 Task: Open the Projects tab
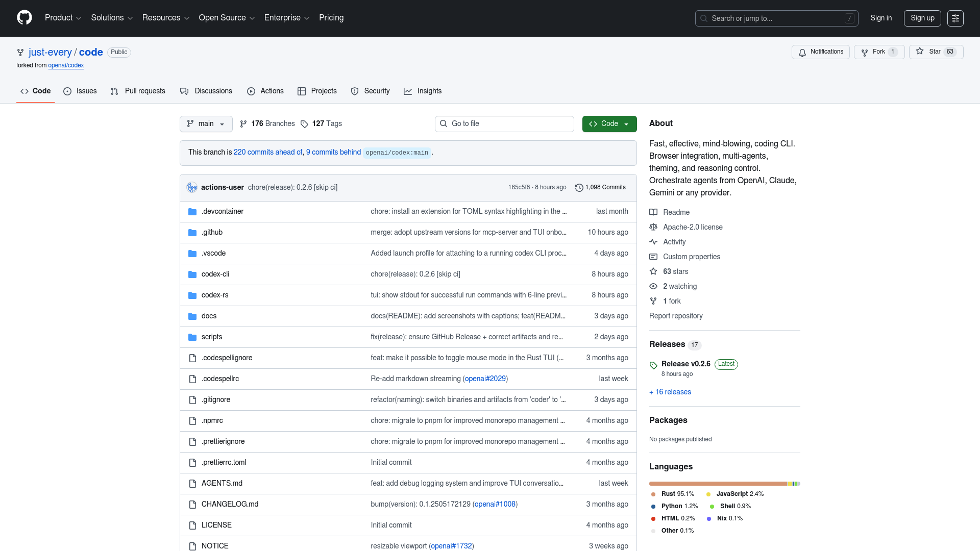pos(317,91)
